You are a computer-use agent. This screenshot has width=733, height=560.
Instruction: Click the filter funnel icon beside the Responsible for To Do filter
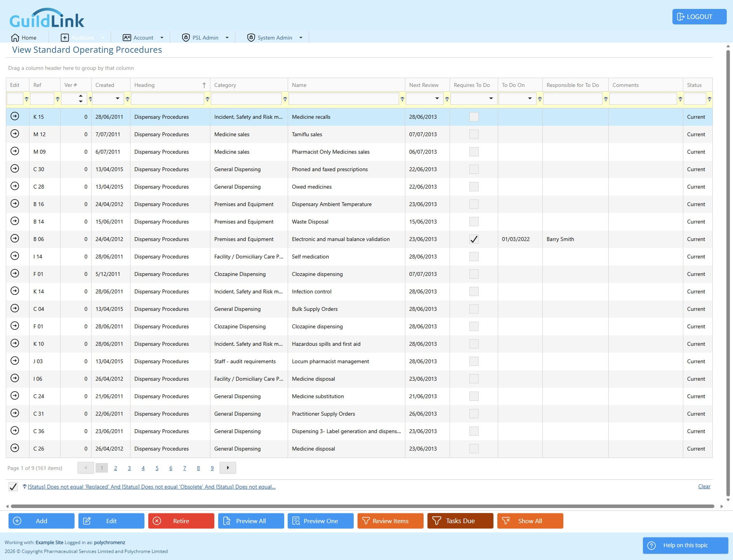point(606,99)
